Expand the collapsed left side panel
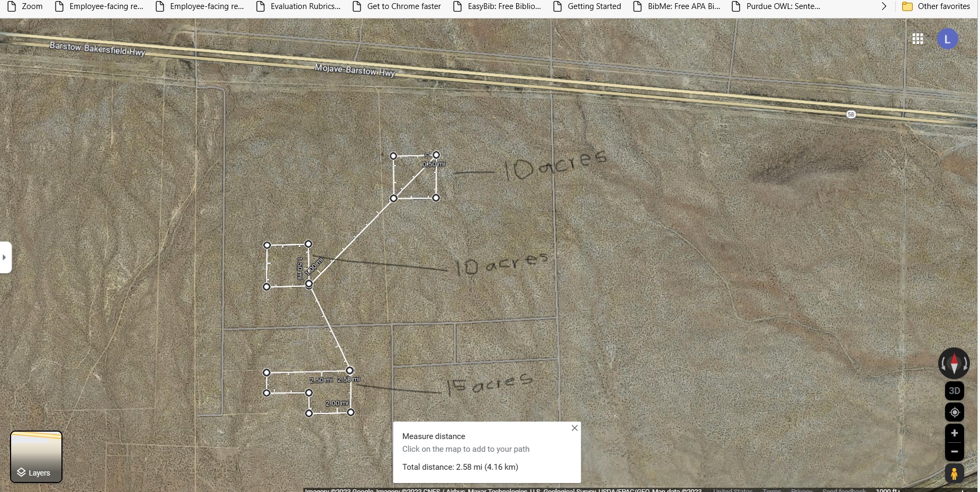Viewport: 980px width, 492px height. tap(4, 257)
